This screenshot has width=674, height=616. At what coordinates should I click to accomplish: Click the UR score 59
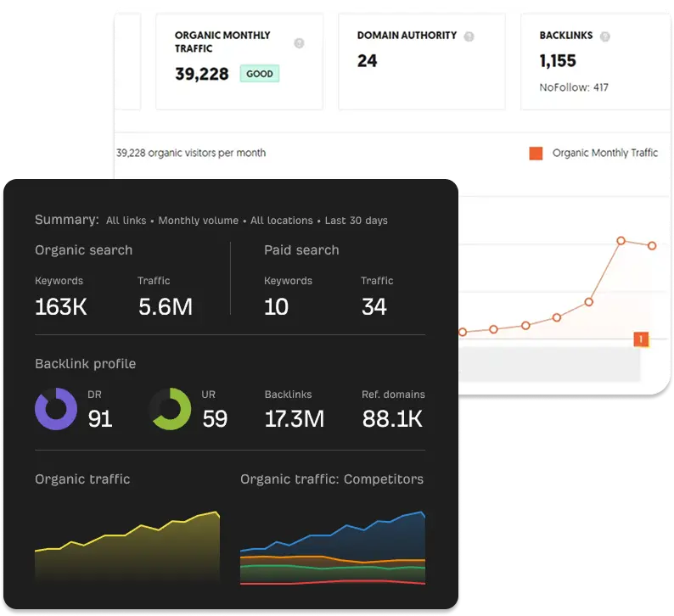(215, 419)
